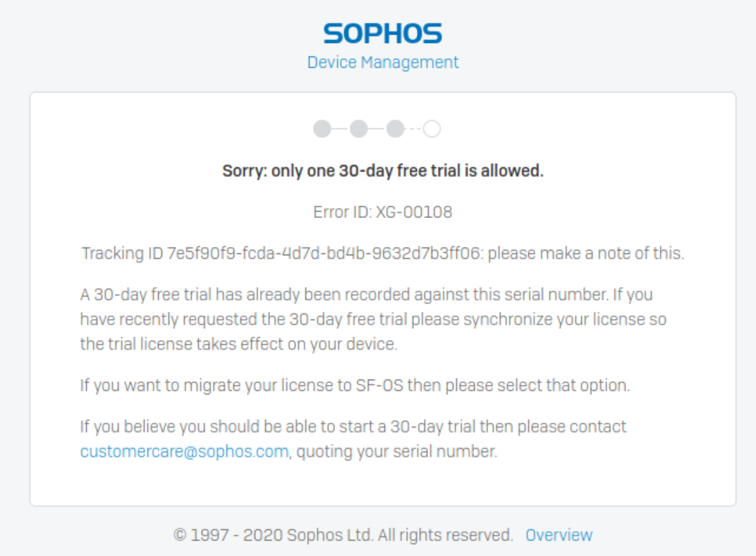The width and height of the screenshot is (756, 556).
Task: Open the Overview link in the footer
Action: click(559, 535)
